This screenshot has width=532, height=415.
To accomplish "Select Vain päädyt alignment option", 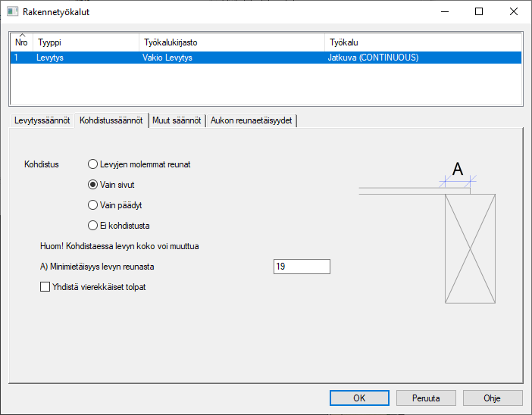I will 93,204.
